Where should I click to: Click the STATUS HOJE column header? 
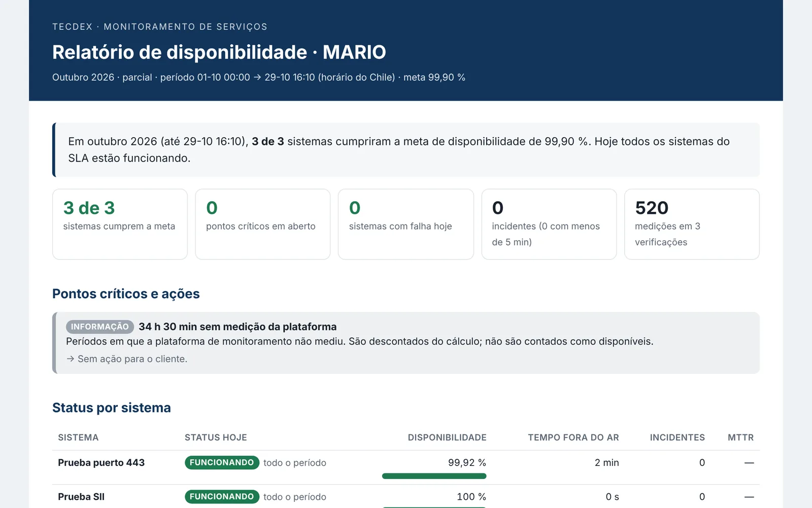pos(216,437)
